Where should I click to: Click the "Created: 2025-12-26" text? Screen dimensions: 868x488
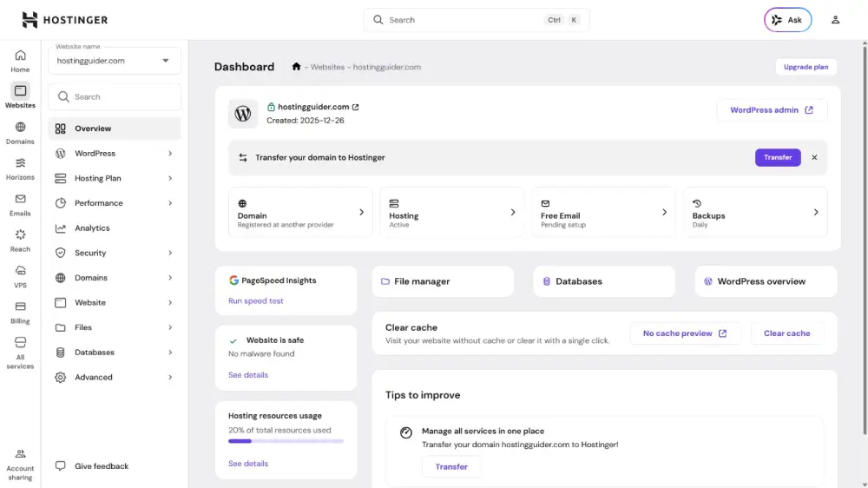305,120
